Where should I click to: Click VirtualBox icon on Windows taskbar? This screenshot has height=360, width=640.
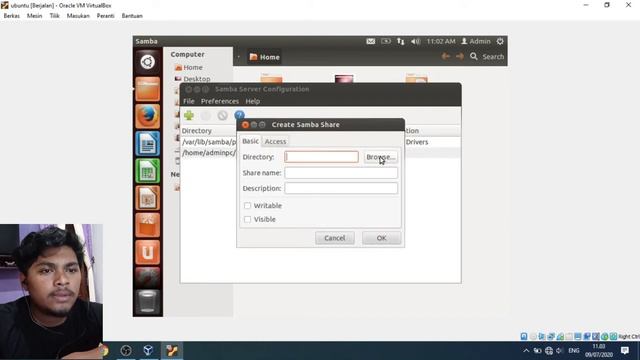(x=148, y=350)
